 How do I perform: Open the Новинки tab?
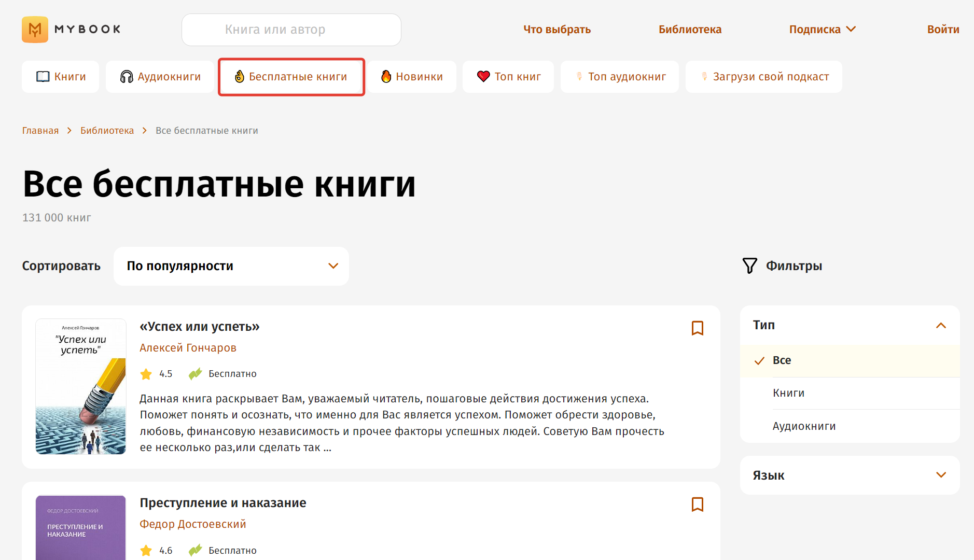(412, 77)
